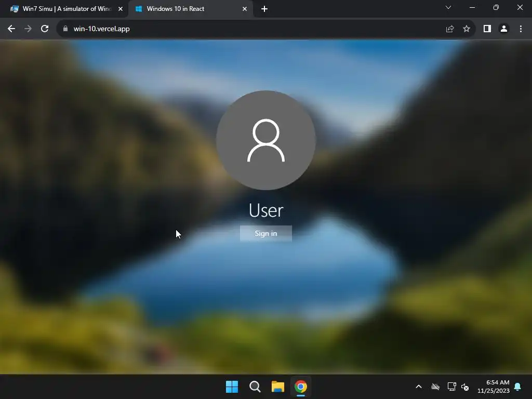
Task: Open a new browser tab
Action: click(x=264, y=9)
